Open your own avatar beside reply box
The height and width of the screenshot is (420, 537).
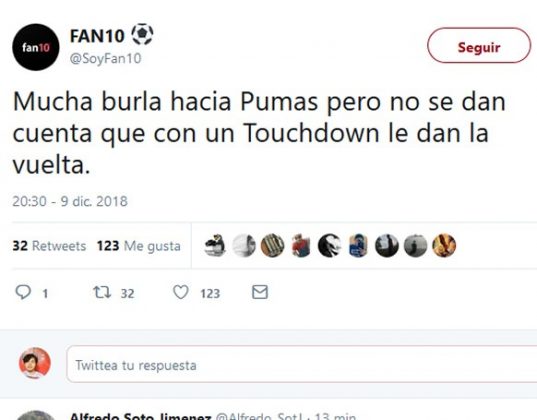[35, 363]
